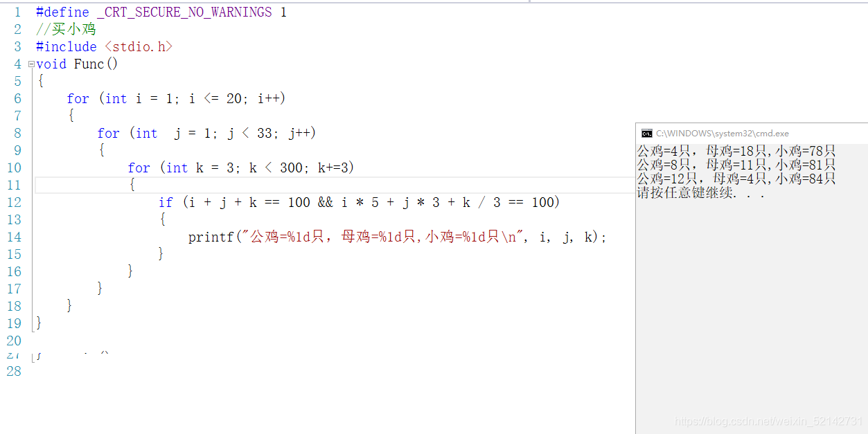
Task: Click line number 5 in the gutter
Action: click(17, 82)
